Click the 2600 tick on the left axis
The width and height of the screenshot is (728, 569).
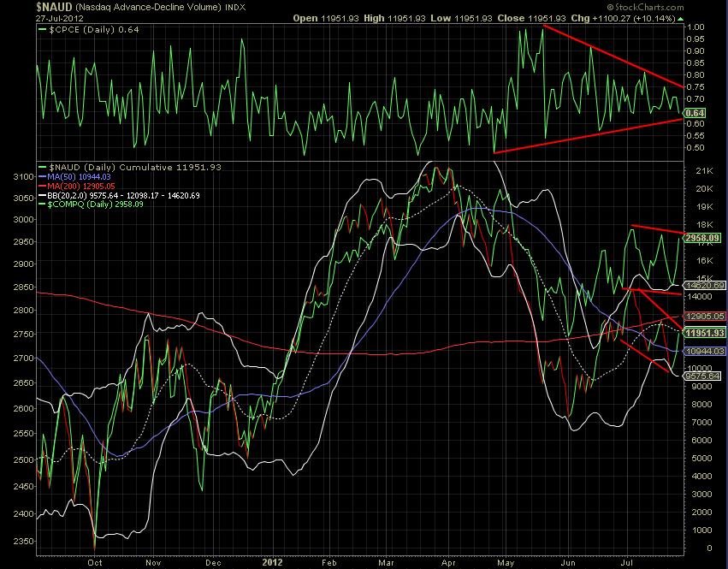point(24,408)
